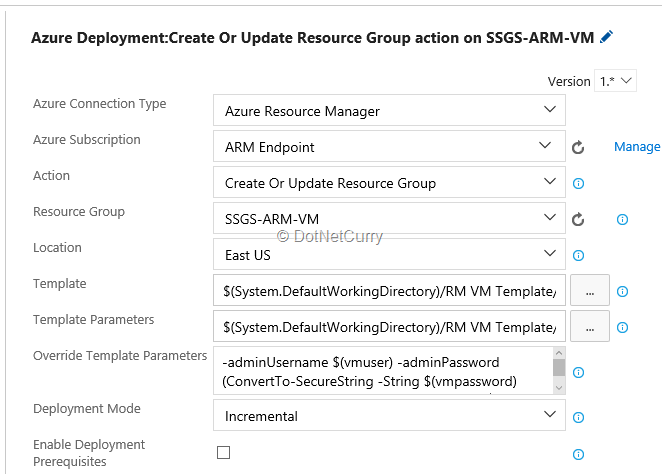This screenshot has width=662, height=474.
Task: Open the Manage subscription link
Action: [x=637, y=147]
